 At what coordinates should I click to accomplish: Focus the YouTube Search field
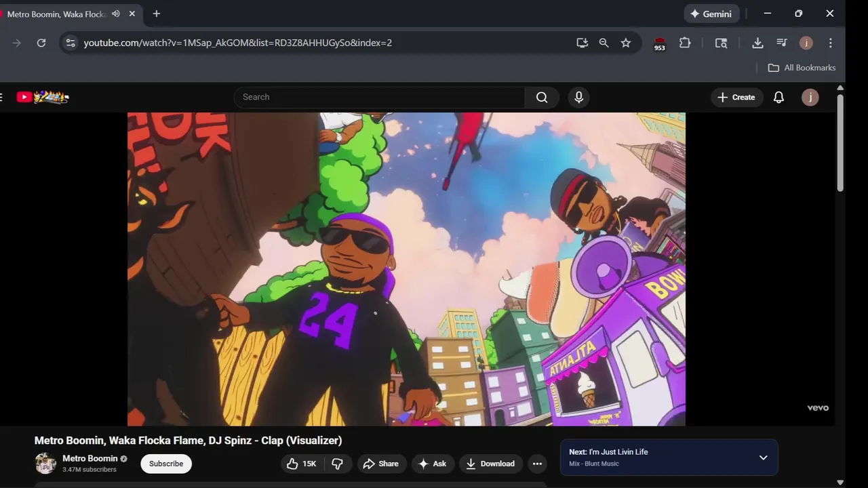click(379, 97)
